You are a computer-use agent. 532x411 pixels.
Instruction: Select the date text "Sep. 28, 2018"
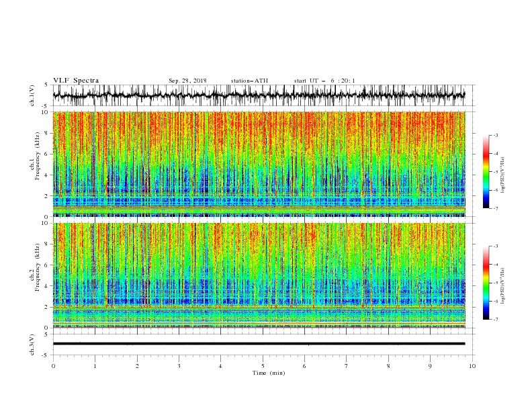[187, 81]
